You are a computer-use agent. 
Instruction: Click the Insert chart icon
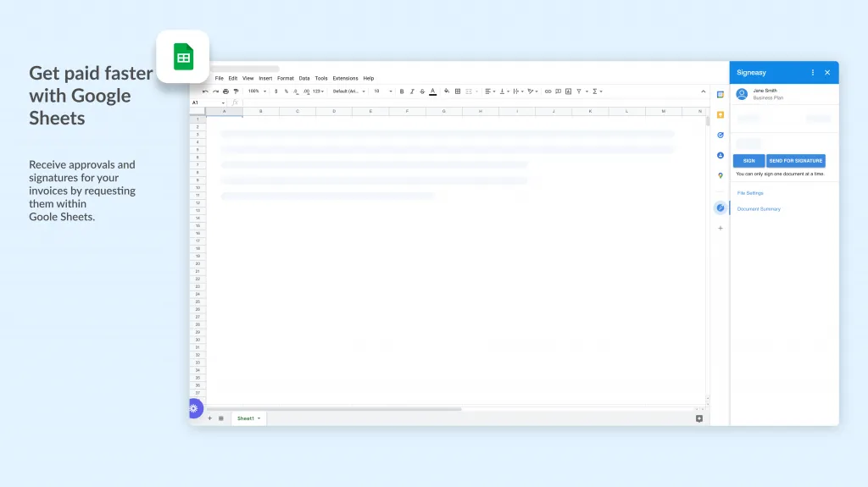[569, 91]
